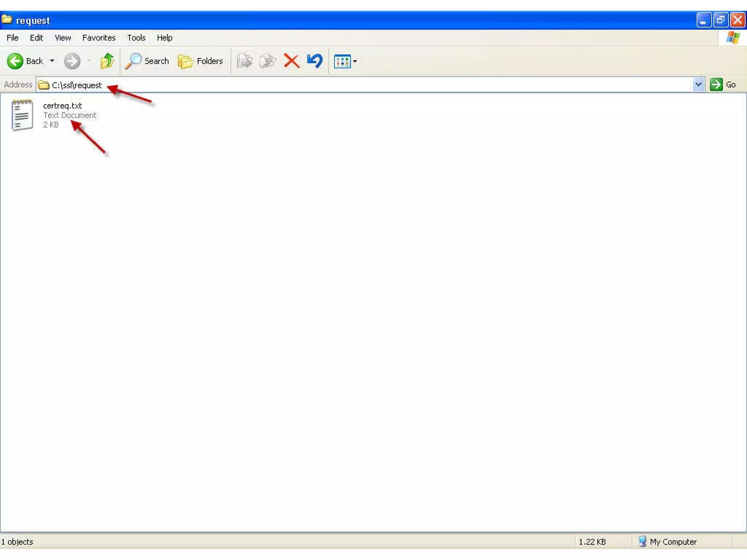This screenshot has height=560, width=747.
Task: Click the Copy To toolbar icon
Action: click(x=267, y=61)
